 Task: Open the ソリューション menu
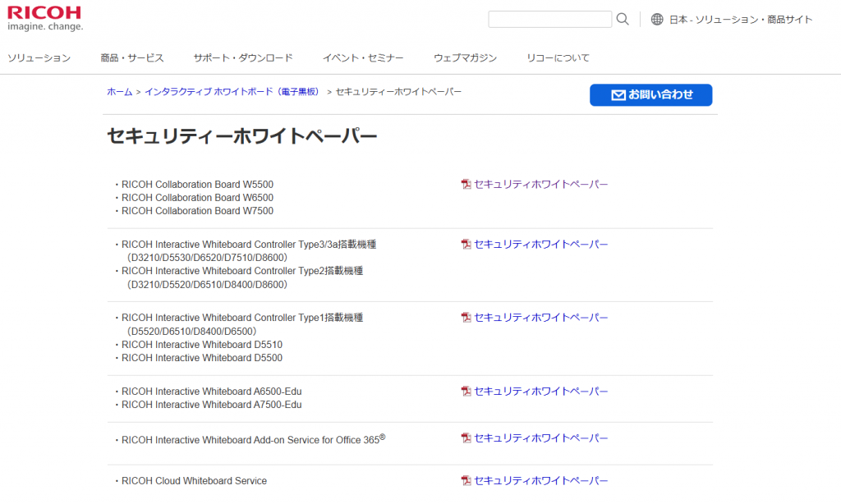[39, 58]
